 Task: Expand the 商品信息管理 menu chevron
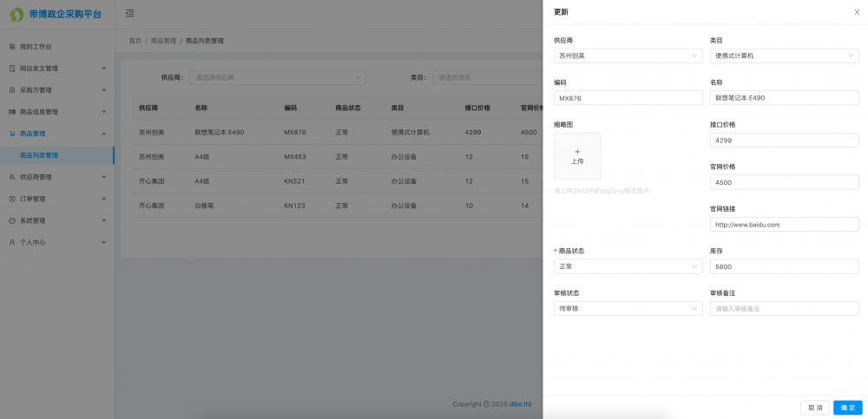[104, 112]
